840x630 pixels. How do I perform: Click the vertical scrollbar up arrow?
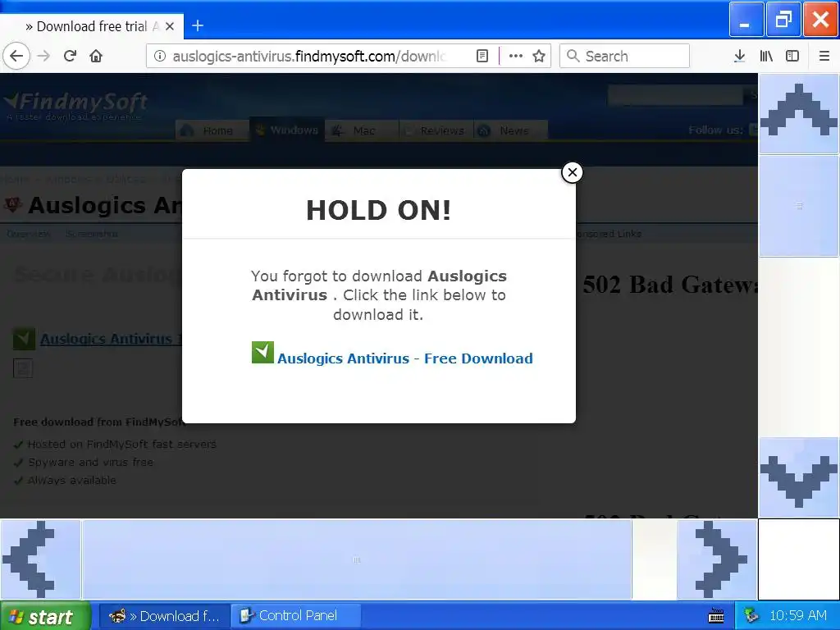coord(799,113)
